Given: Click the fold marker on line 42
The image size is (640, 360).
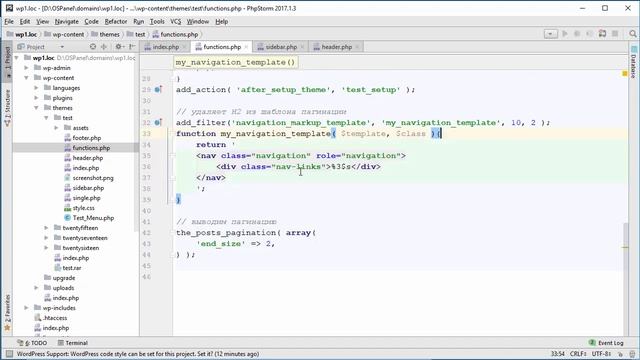Looking at the screenshot, I should click(173, 233).
